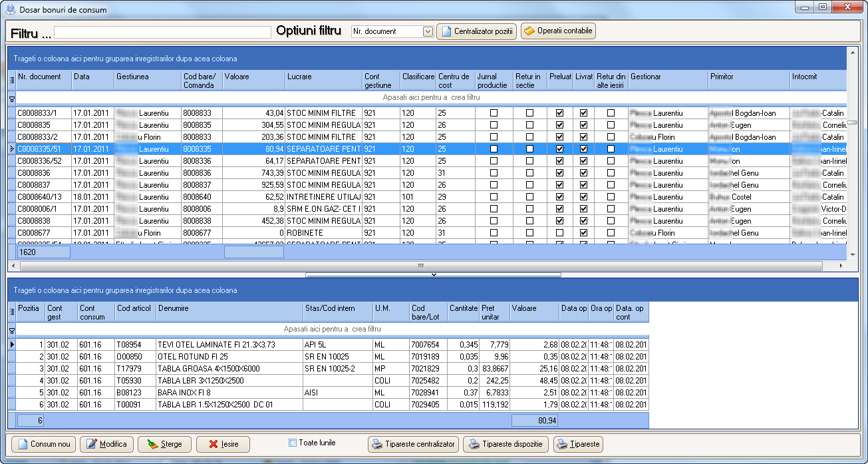868x464 pixels.
Task: Click INTRETINERE UTILAJ cell
Action: (x=323, y=197)
